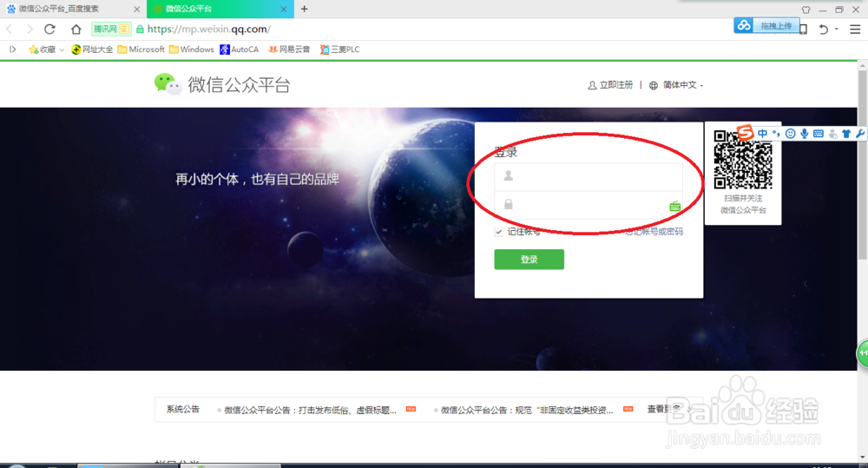868x468 pixels.
Task: Click the address bar URL
Action: (208, 30)
